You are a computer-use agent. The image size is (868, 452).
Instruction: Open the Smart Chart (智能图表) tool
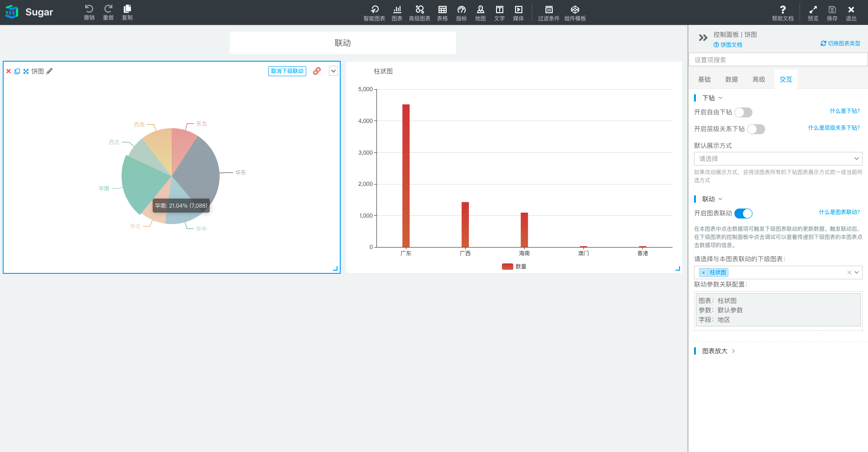tap(374, 13)
